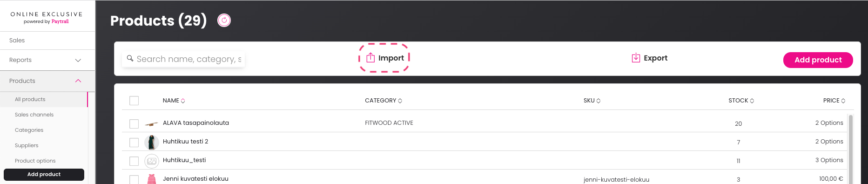This screenshot has height=184, width=868.
Task: Go to Categories in sidebar
Action: (x=29, y=130)
